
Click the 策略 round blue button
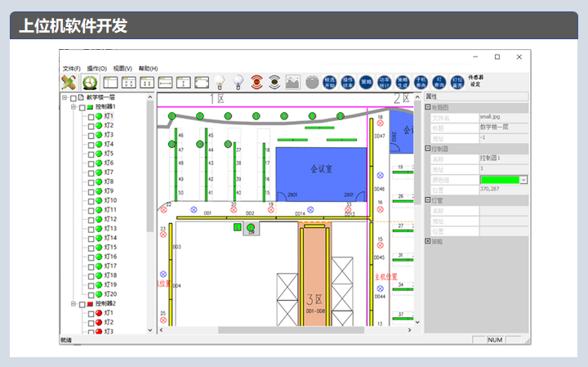pyautogui.click(x=366, y=82)
